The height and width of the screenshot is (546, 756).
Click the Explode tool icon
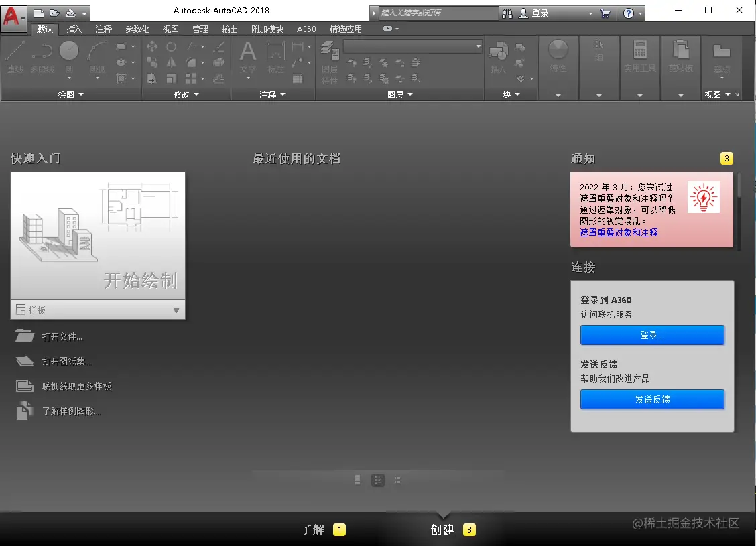click(218, 62)
